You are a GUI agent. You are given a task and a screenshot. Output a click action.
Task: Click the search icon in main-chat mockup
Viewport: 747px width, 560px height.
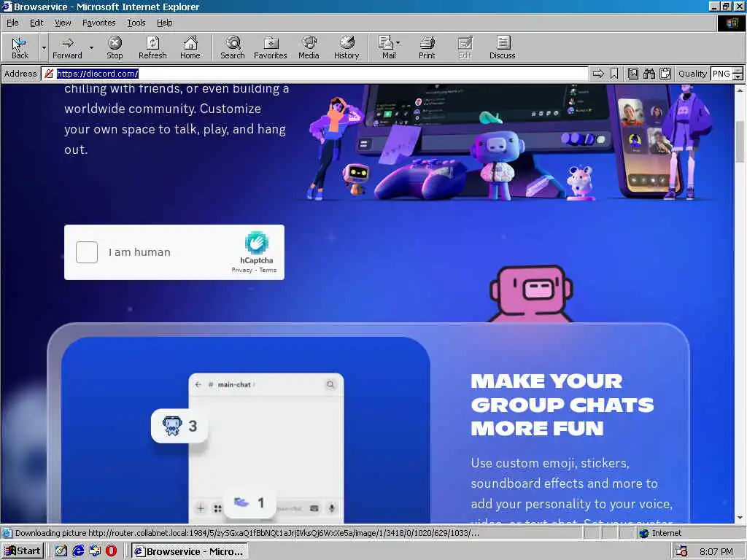coord(330,384)
